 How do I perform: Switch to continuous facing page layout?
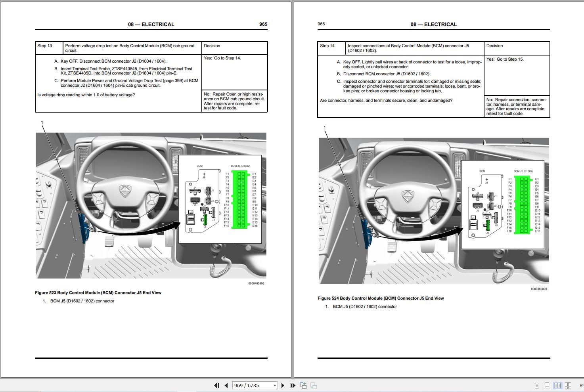click(568, 385)
